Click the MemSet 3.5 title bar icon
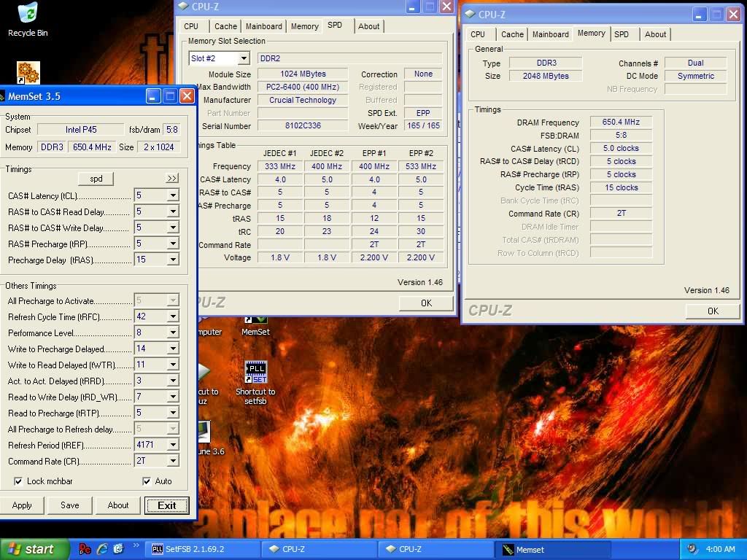The width and height of the screenshot is (747, 560). tap(2, 97)
